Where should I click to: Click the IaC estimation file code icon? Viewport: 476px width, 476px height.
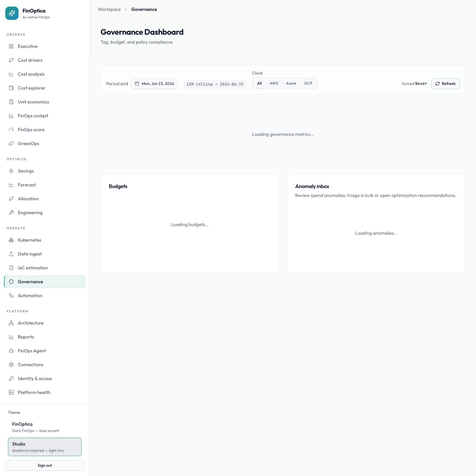(x=11, y=268)
